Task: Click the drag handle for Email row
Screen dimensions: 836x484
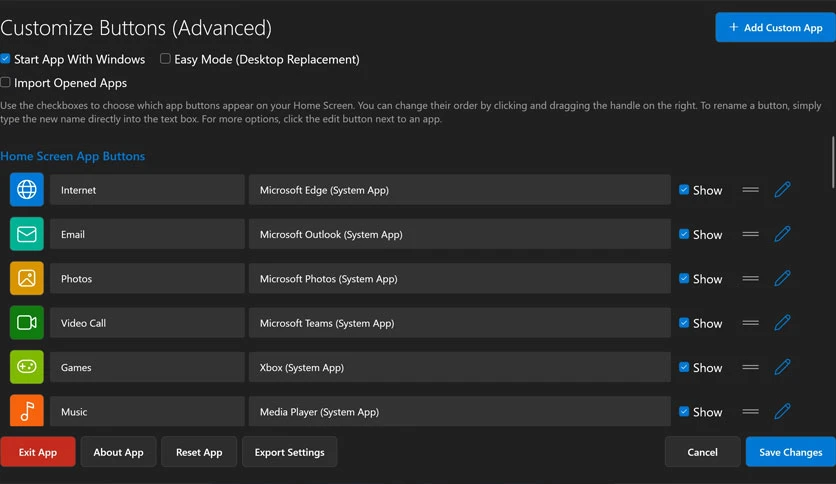Action: coord(750,234)
